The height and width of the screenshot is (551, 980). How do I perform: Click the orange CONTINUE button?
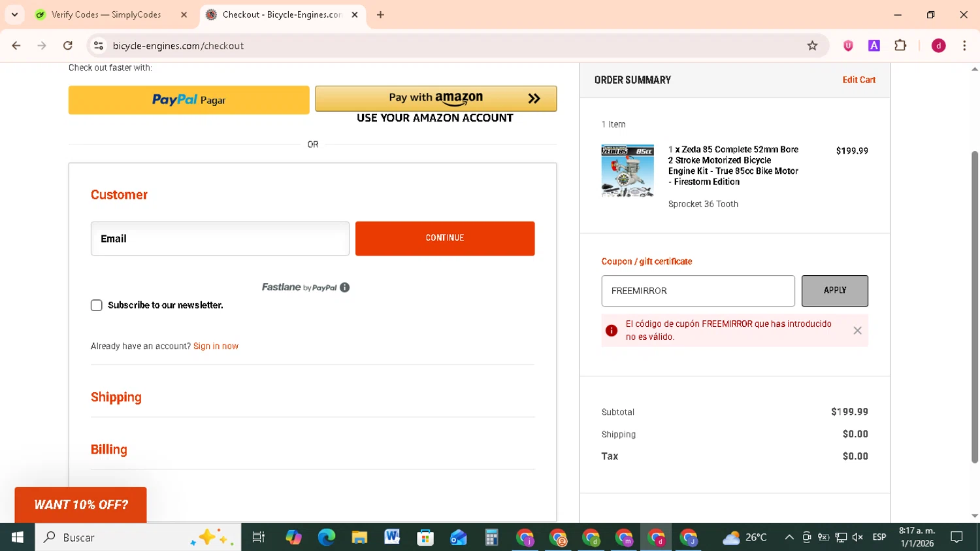coord(445,239)
